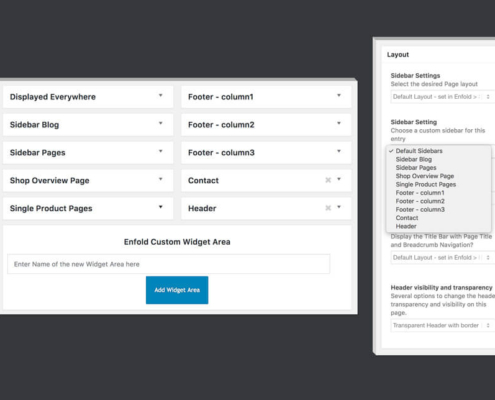Expand the Footer - column2 widget area

coord(339,123)
